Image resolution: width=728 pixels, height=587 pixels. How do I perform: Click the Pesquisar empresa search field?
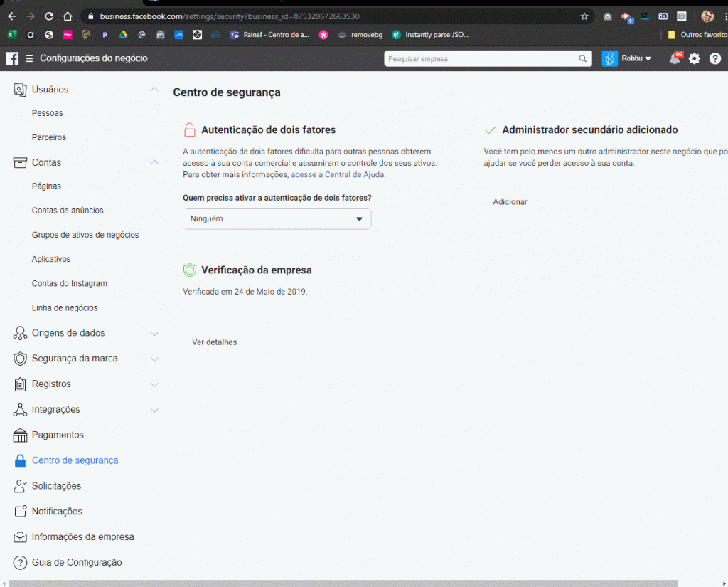click(x=482, y=59)
